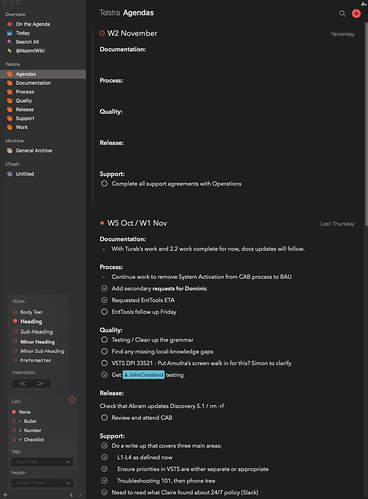Uncheck Requested EntTools ETA item

tap(104, 300)
